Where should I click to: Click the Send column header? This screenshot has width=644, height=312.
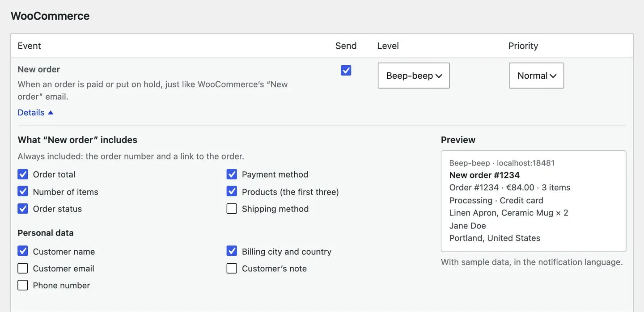[x=346, y=46]
